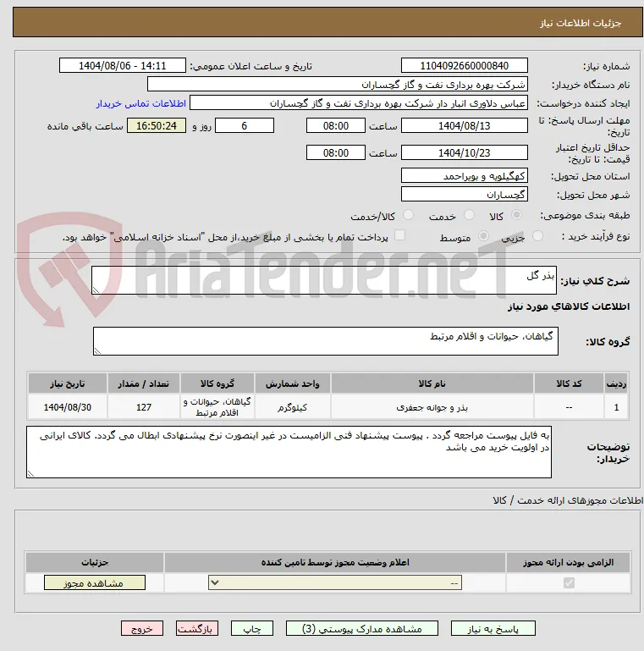
Task: Click the خروج exit button
Action: 142,629
